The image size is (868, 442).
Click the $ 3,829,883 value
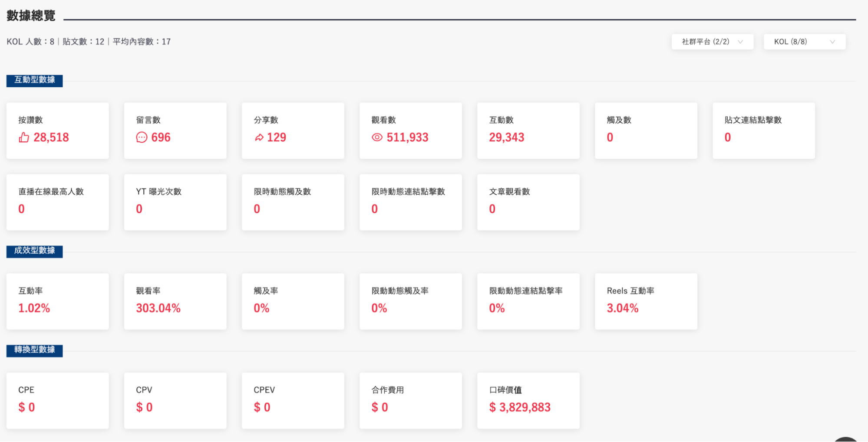520,407
